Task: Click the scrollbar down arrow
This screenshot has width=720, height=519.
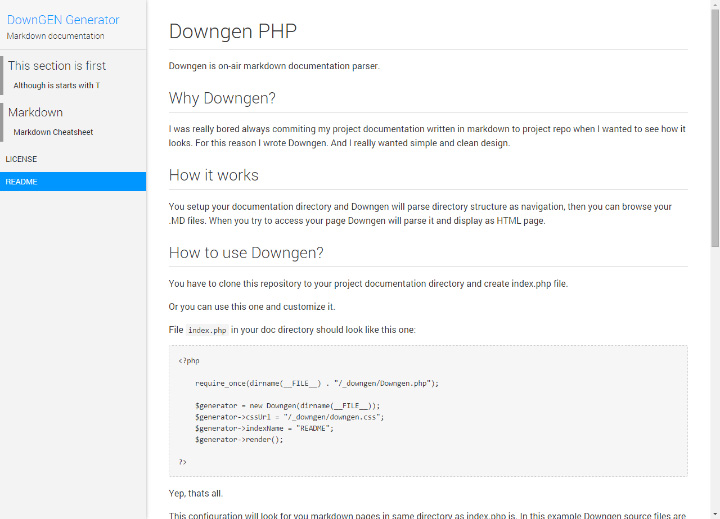Action: [x=715, y=514]
